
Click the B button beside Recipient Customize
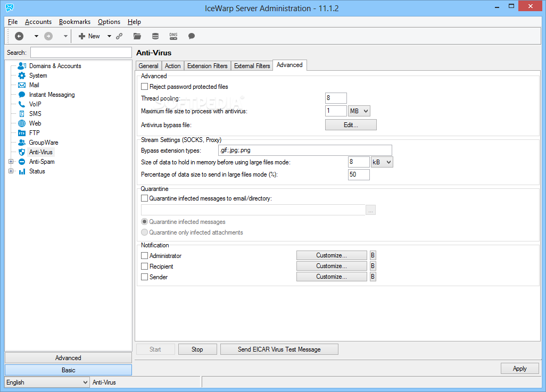[x=373, y=266]
